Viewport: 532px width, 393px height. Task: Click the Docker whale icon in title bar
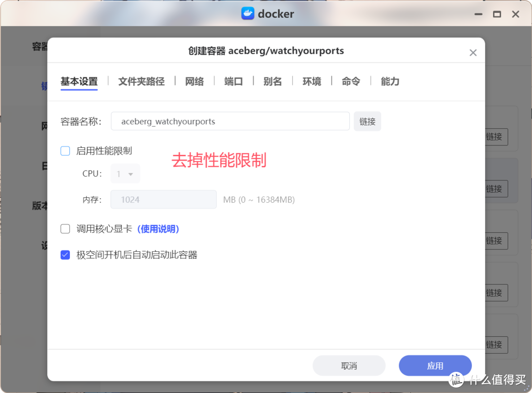[x=246, y=13]
